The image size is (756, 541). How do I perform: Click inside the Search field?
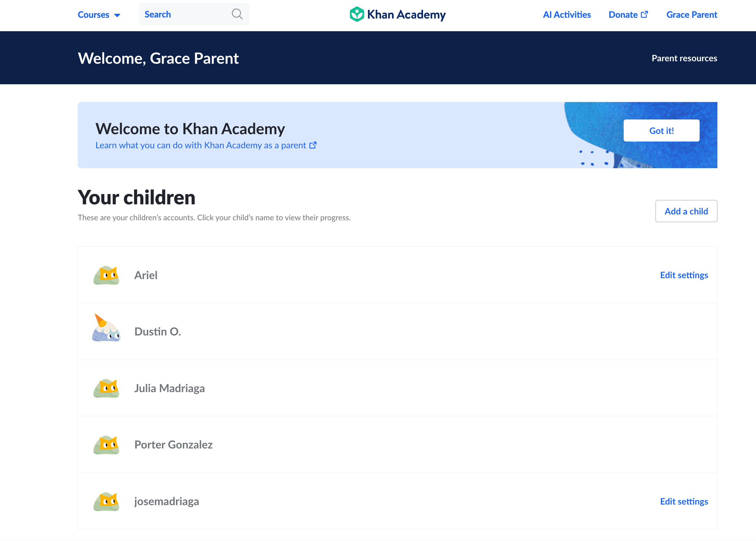[x=183, y=14]
